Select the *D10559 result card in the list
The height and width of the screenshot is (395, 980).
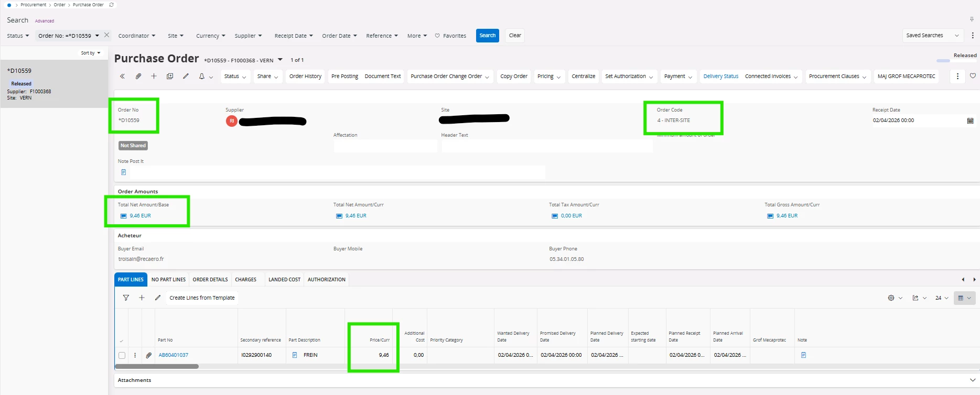(54, 84)
